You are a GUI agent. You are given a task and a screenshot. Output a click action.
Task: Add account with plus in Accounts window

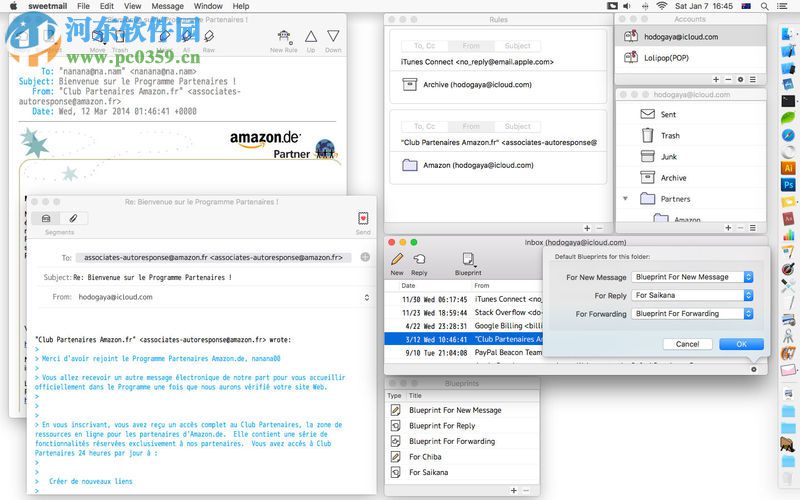[x=716, y=80]
